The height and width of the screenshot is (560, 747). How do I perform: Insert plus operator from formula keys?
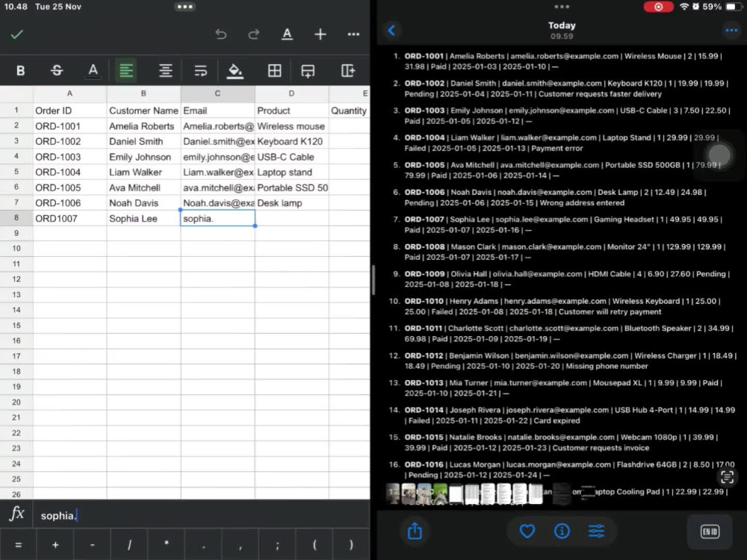coord(55,545)
